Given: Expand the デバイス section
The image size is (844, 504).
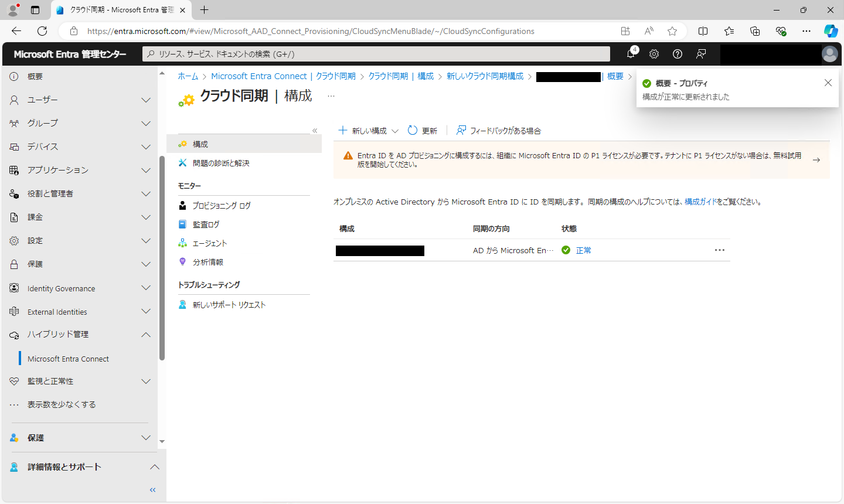Looking at the screenshot, I should [x=146, y=147].
